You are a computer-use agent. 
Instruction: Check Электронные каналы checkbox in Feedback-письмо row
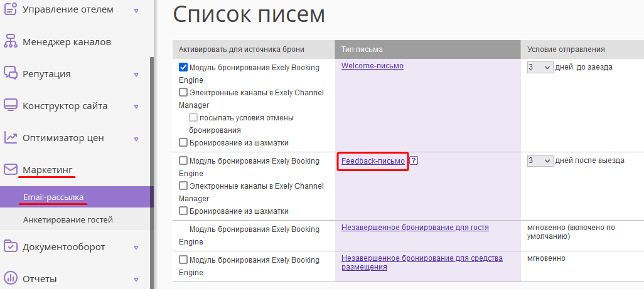point(183,186)
